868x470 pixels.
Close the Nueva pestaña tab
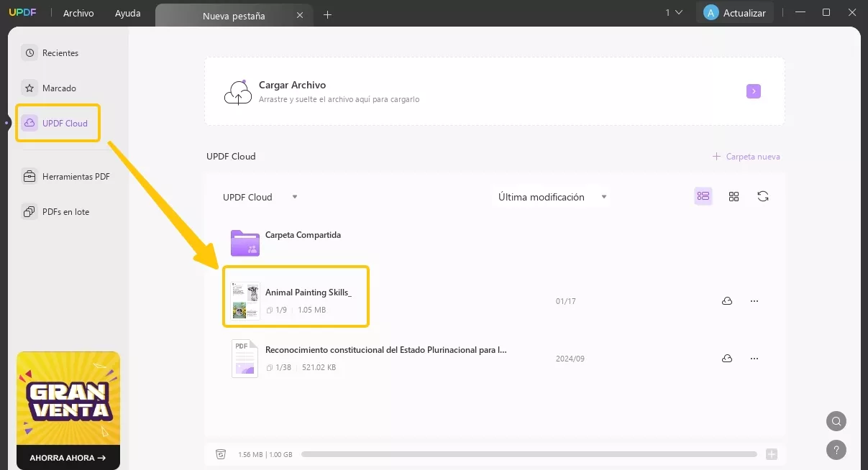(301, 15)
